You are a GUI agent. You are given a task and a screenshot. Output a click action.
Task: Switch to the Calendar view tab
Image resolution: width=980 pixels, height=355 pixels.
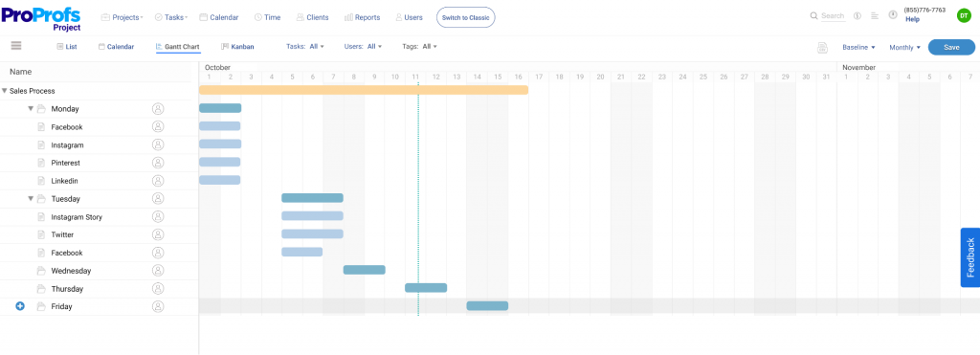(116, 46)
